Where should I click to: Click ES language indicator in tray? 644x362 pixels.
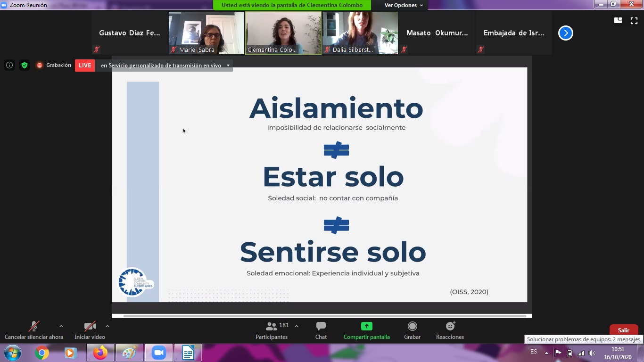coord(534,352)
